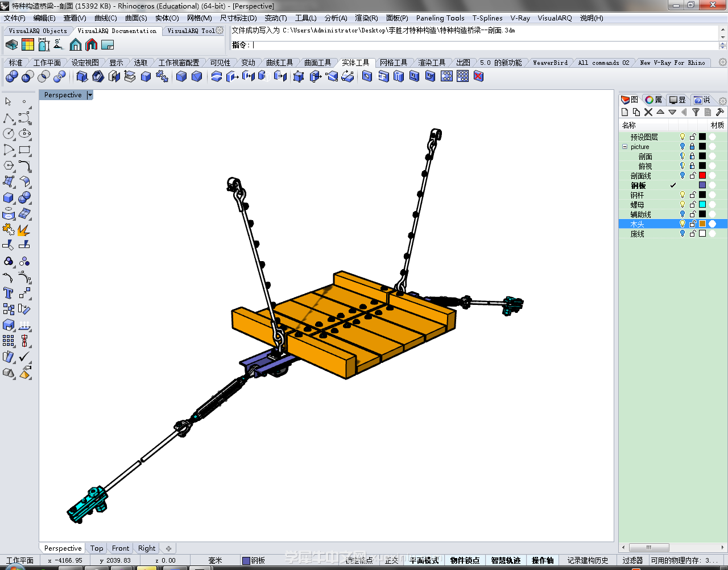Viewport: 728px width, 570px height.
Task: Select the text object tool
Action: [x=9, y=293]
